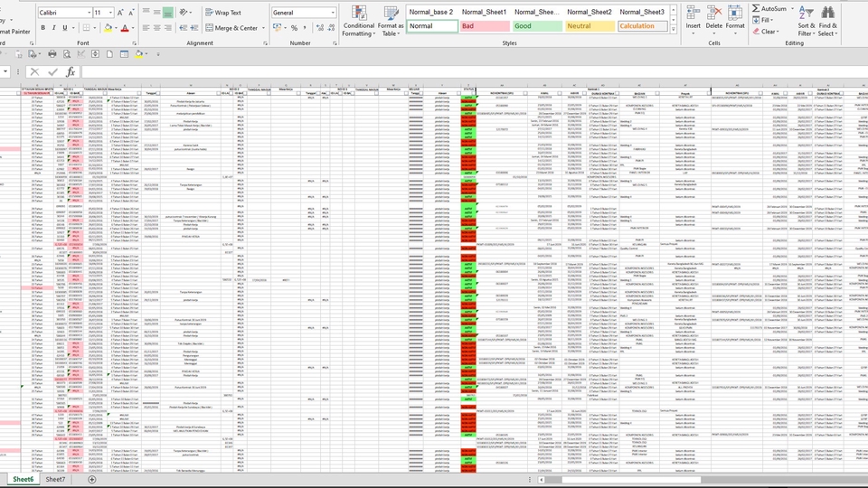This screenshot has width=868, height=488.
Task: Click the Borders icon
Action: [x=86, y=28]
